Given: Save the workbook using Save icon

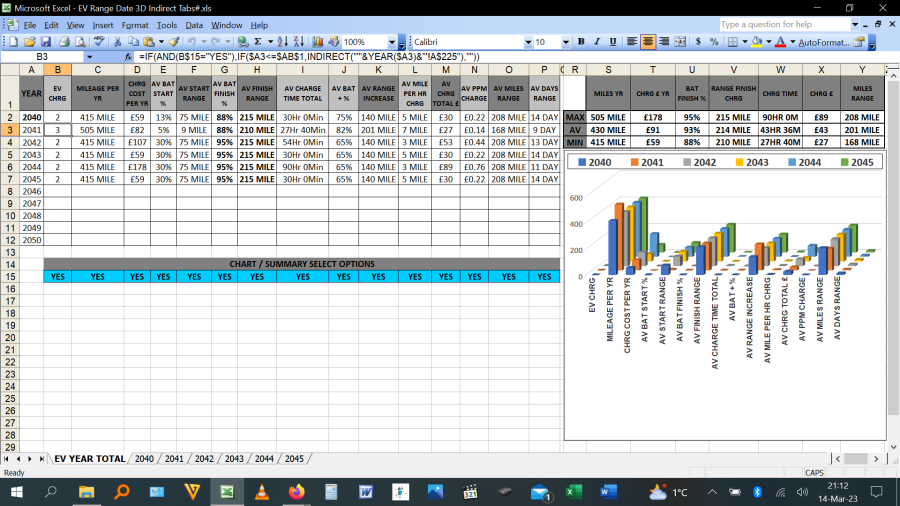Looking at the screenshot, I should [x=45, y=42].
